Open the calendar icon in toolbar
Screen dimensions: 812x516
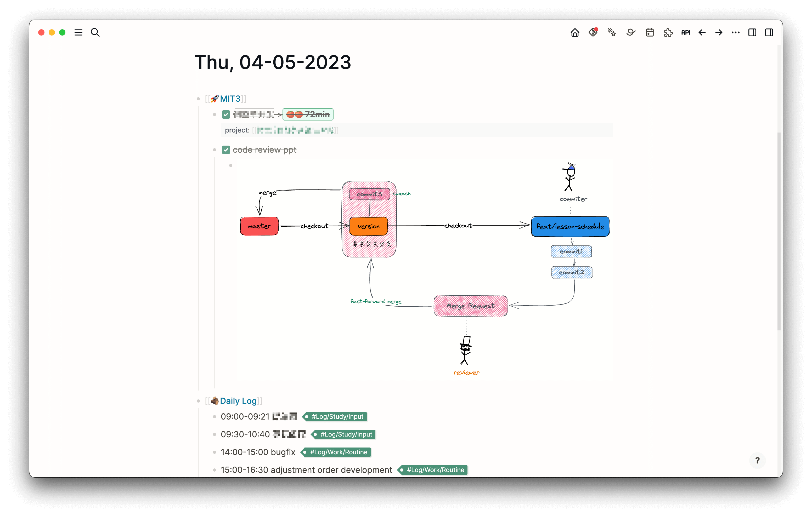650,32
